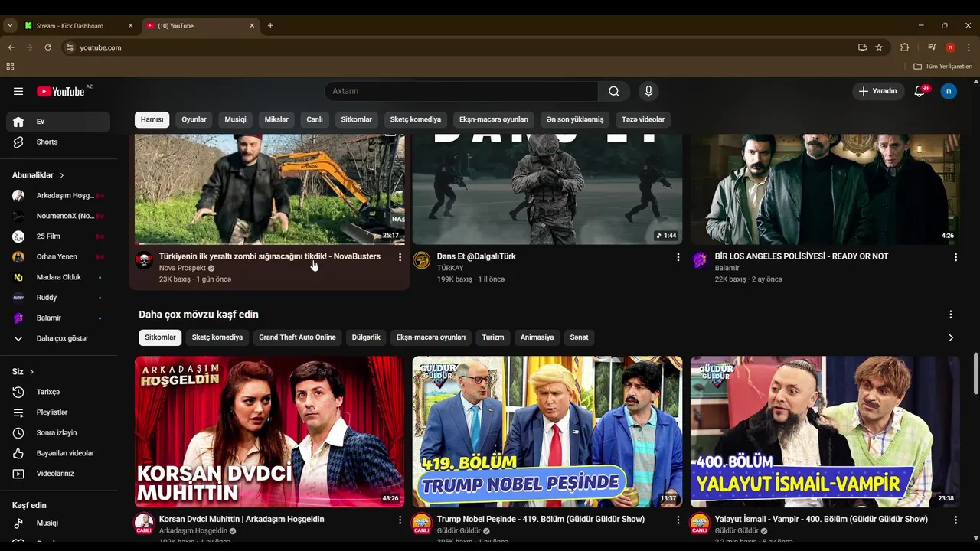
Task: Select Grand Theft Auto Online topic chip
Action: [x=297, y=337]
